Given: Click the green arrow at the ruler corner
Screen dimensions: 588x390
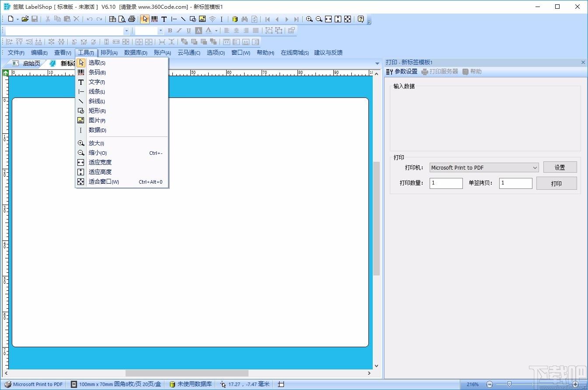Looking at the screenshot, I should click(x=6, y=73).
